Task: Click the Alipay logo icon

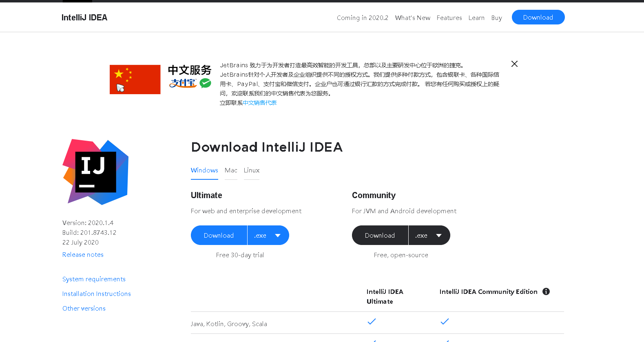Action: point(183,83)
